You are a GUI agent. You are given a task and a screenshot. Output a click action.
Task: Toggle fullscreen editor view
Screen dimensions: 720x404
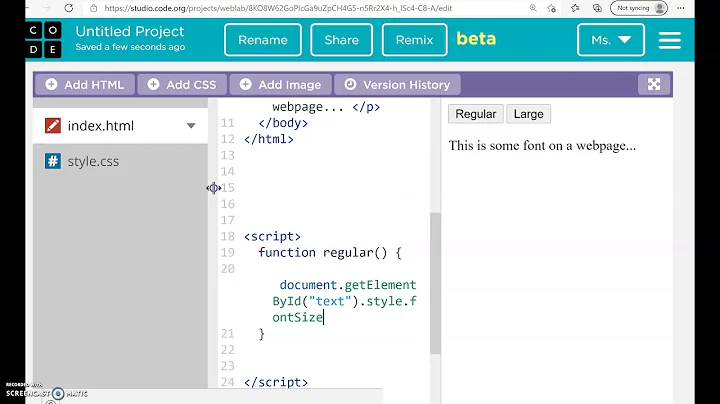pos(654,85)
